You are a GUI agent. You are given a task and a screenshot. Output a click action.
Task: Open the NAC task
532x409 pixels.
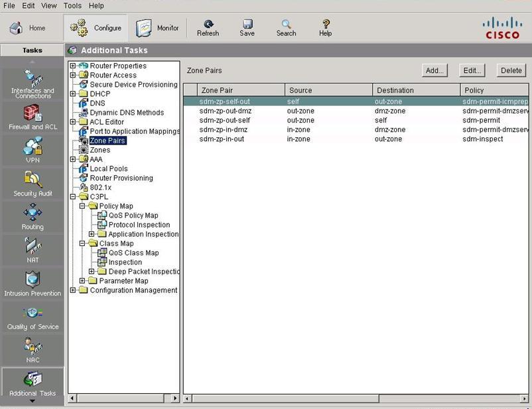(33, 350)
